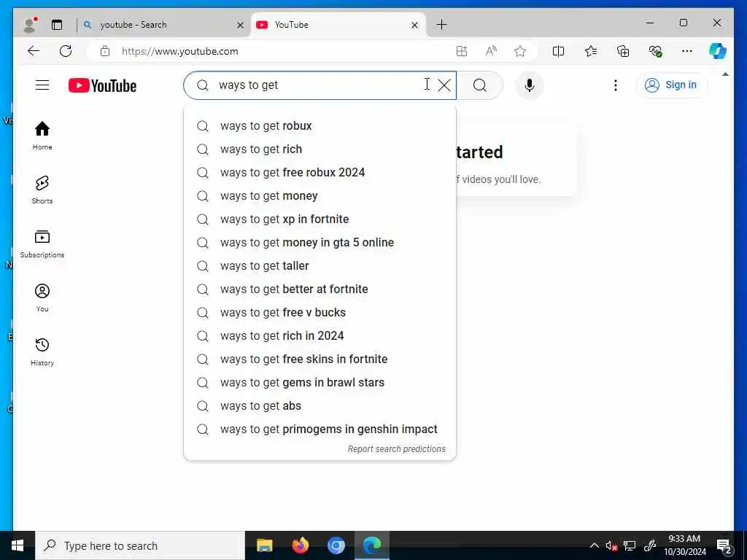747x560 pixels.
Task: Pick 'ways to get money in gta 5 online'
Action: point(320,242)
